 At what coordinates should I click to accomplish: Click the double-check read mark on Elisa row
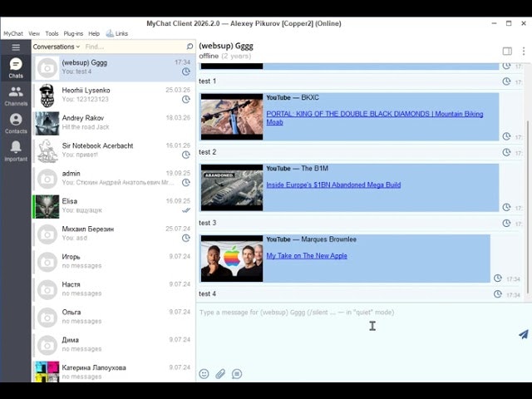pyautogui.click(x=186, y=210)
